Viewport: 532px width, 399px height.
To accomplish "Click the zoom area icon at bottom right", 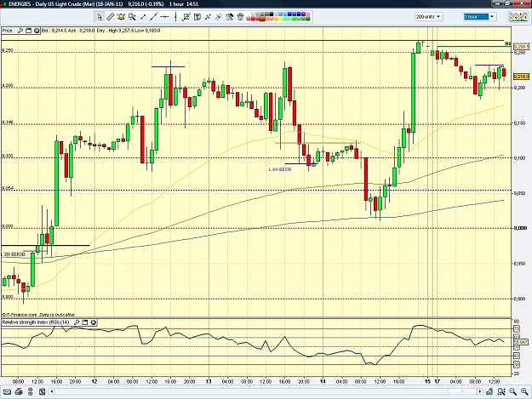I will 501,392.
